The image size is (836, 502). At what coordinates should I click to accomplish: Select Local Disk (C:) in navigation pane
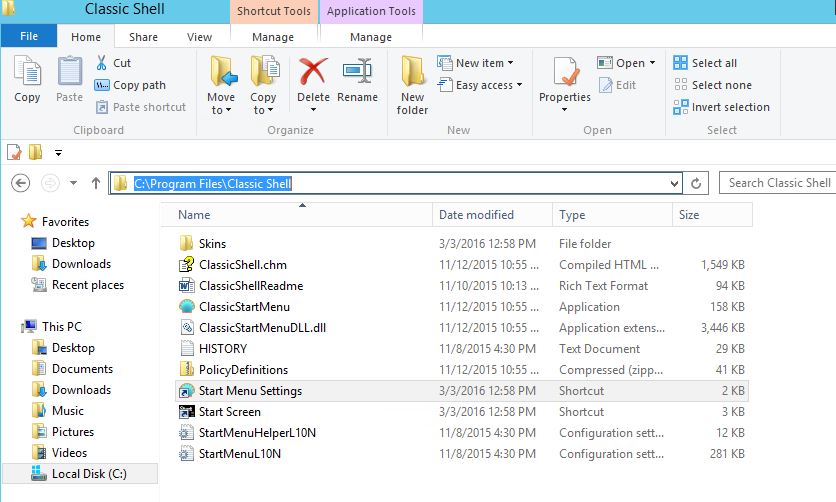click(x=80, y=474)
